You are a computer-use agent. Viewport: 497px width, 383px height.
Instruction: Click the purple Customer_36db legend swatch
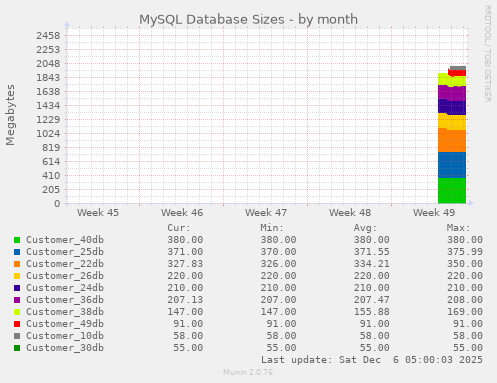pos(17,300)
